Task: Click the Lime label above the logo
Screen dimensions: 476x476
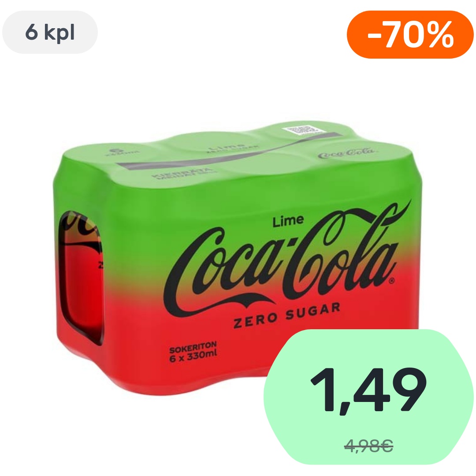Action: click(x=288, y=221)
